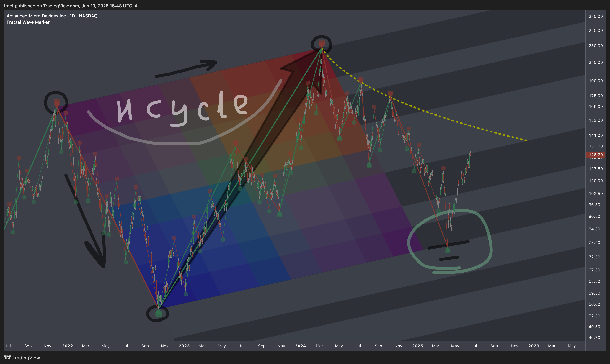Click the TradingView logo at bottom left

(x=22, y=357)
